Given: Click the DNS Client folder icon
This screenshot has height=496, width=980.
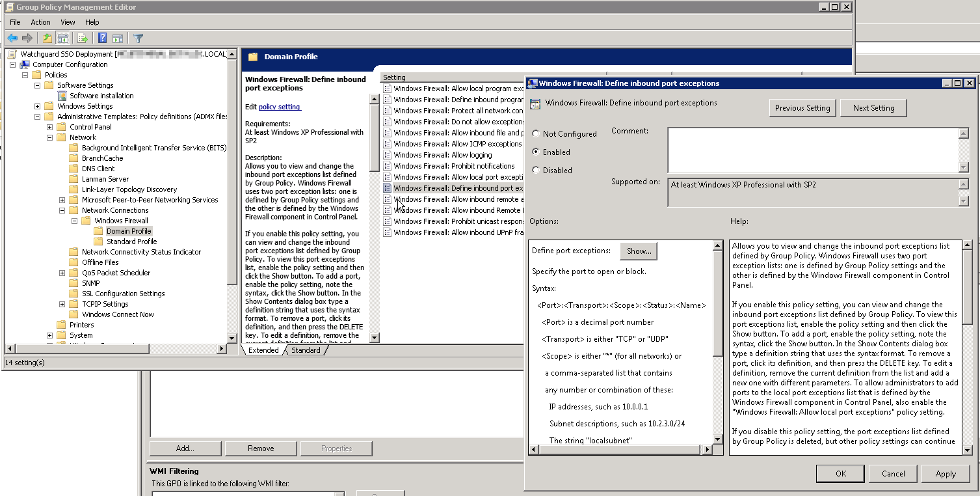Looking at the screenshot, I should point(73,169).
